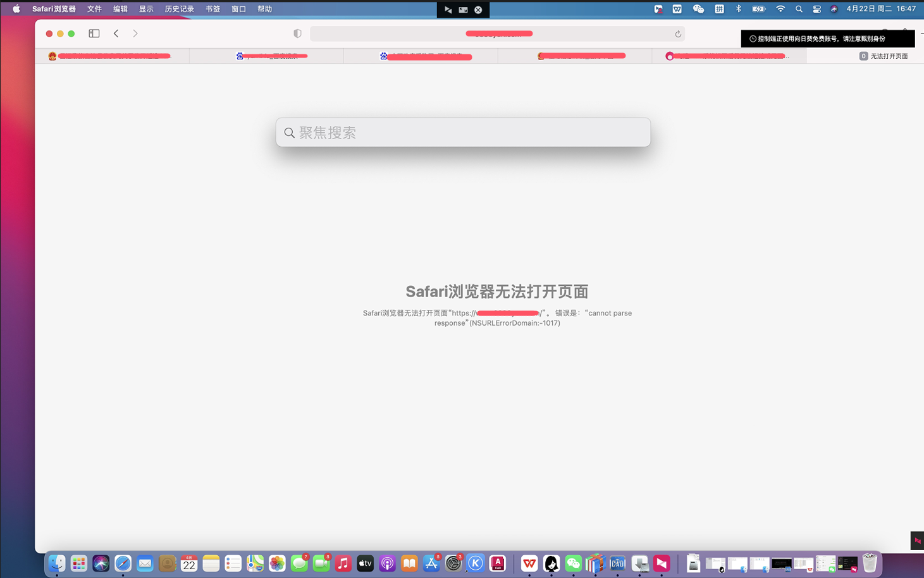Open the 书签 menu
The width and height of the screenshot is (924, 578).
point(213,9)
